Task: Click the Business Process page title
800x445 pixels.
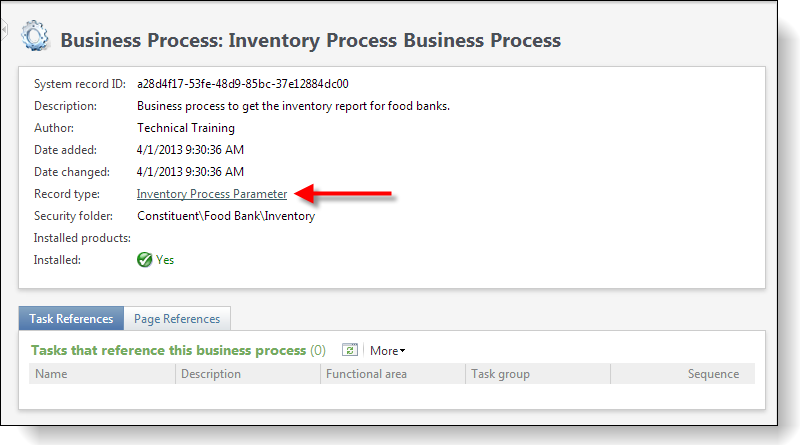Action: pyautogui.click(x=310, y=40)
